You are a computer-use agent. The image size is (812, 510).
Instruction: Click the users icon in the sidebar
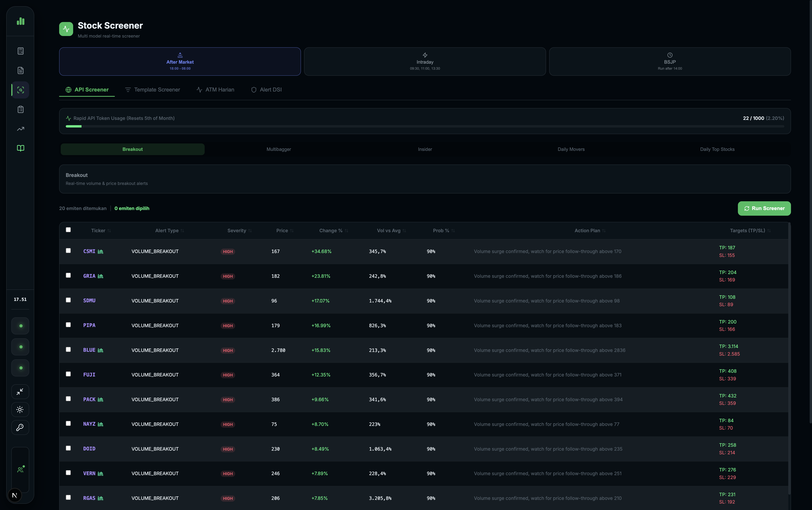(20, 470)
